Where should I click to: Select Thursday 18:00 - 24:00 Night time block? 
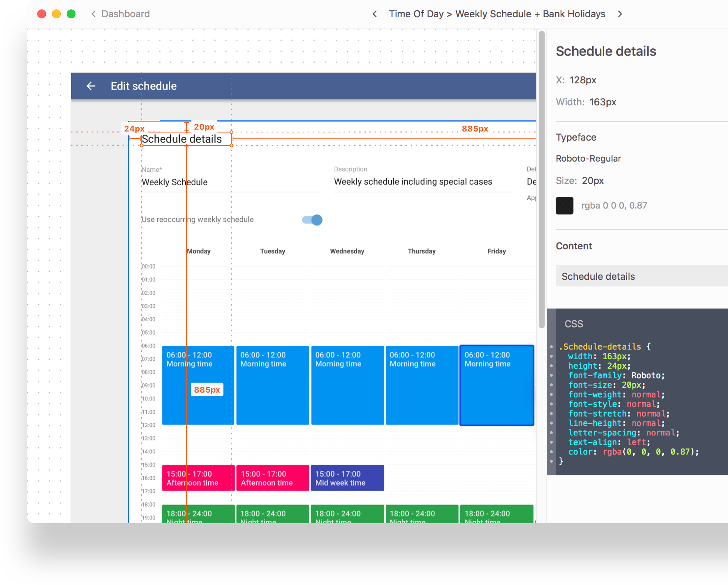coord(422,514)
